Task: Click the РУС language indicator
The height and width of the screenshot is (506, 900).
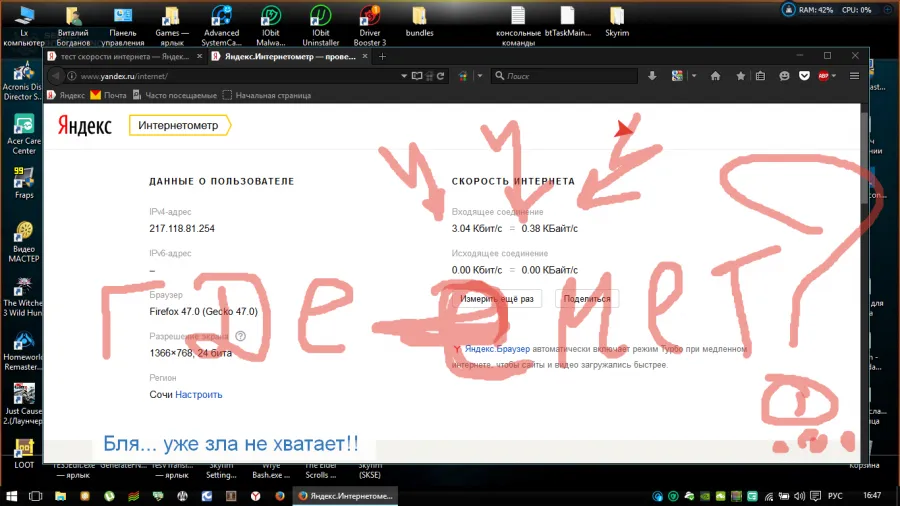Action: (x=835, y=496)
